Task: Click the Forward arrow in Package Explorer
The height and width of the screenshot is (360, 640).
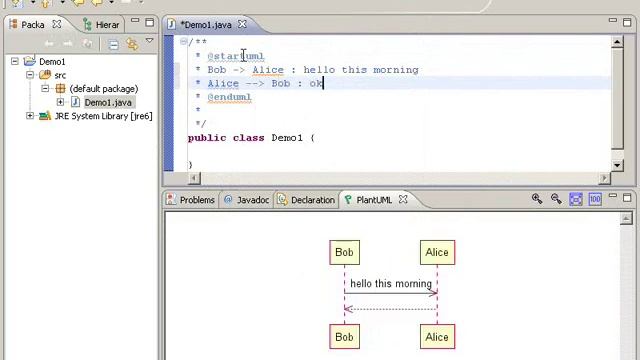Action: pyautogui.click(x=68, y=44)
